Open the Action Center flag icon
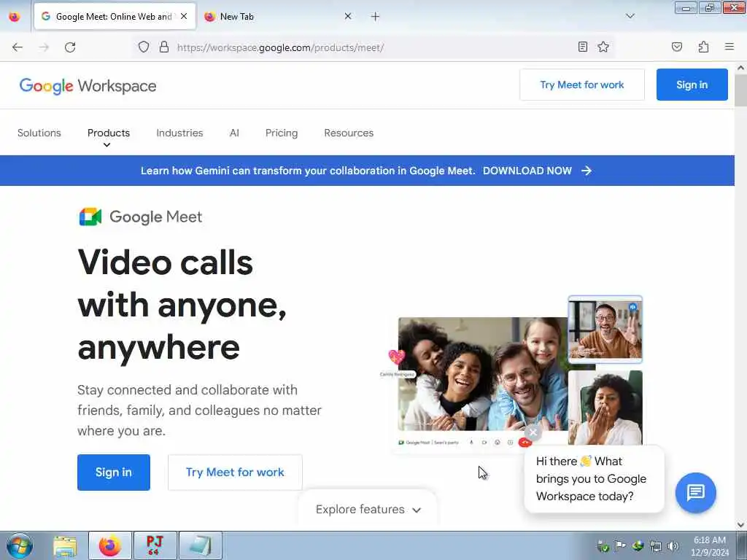This screenshot has width=747, height=560. coord(620,546)
